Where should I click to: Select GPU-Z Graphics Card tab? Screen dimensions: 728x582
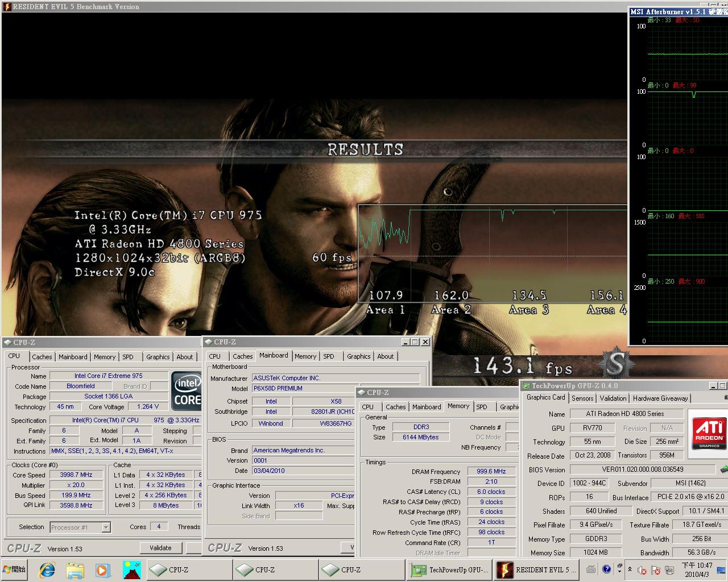(x=546, y=397)
